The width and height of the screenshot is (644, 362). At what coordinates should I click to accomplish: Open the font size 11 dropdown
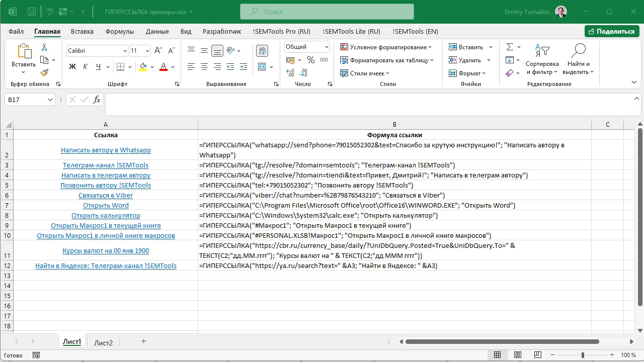point(147,51)
